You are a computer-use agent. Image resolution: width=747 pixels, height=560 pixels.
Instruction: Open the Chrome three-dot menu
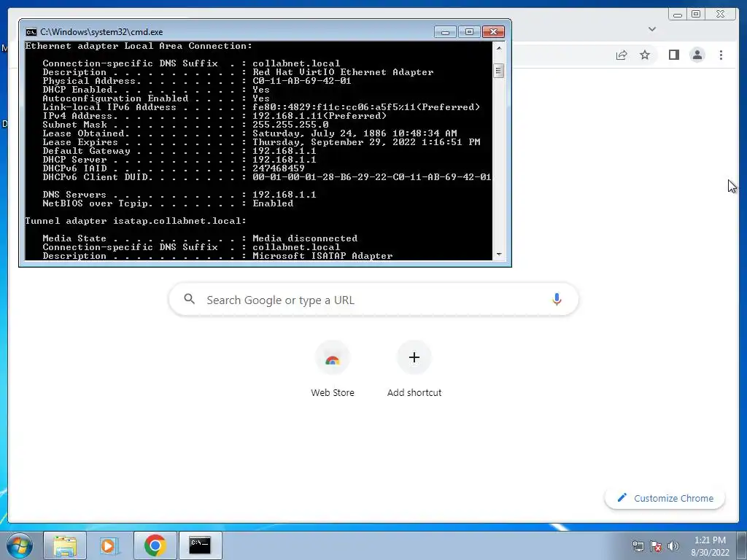coord(721,55)
